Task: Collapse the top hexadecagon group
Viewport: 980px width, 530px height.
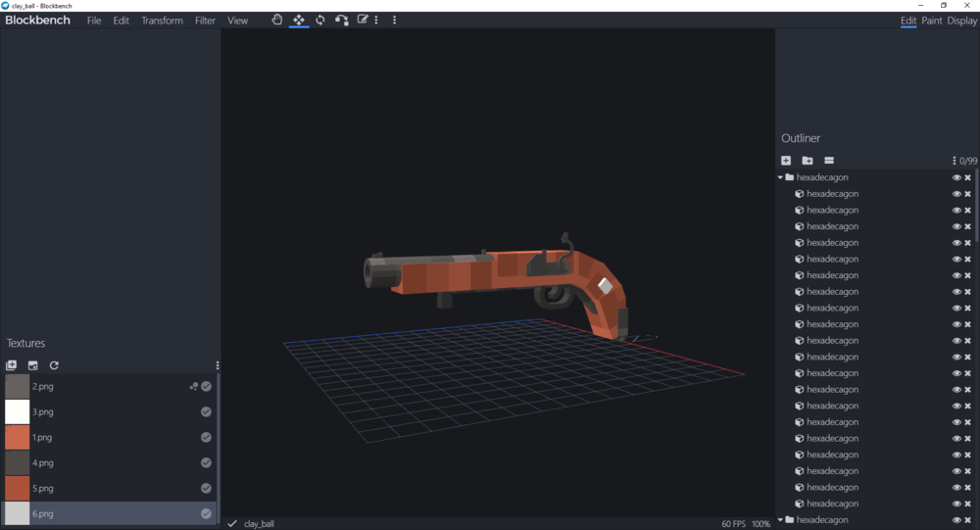Action: tap(781, 178)
